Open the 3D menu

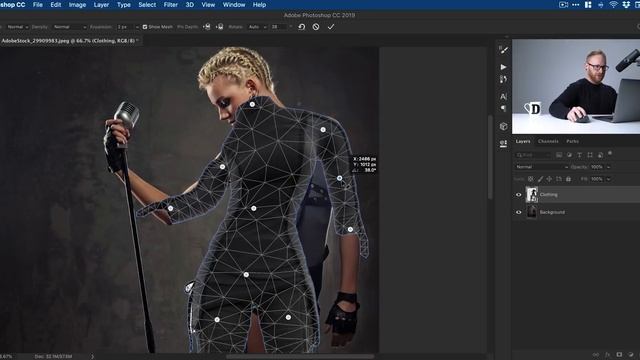click(x=189, y=5)
